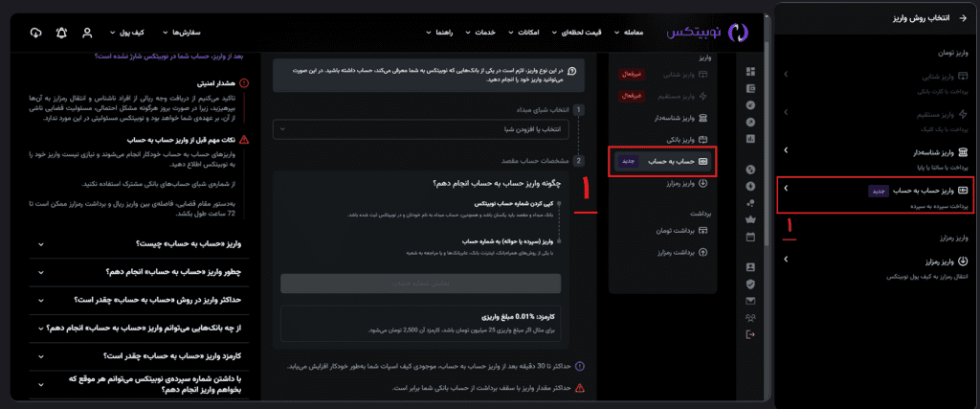This screenshot has height=409, width=980.
Task: Click the cloud download icon in header
Action: coord(36,33)
